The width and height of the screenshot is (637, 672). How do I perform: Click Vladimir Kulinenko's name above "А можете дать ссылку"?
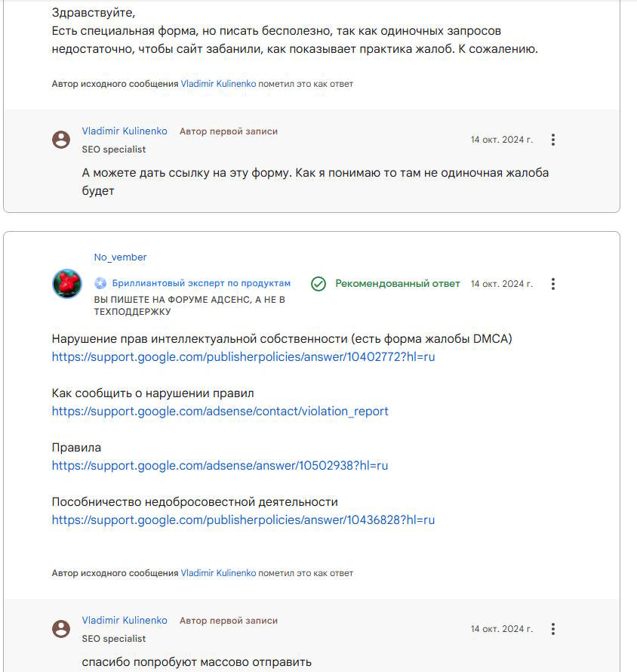tap(125, 131)
